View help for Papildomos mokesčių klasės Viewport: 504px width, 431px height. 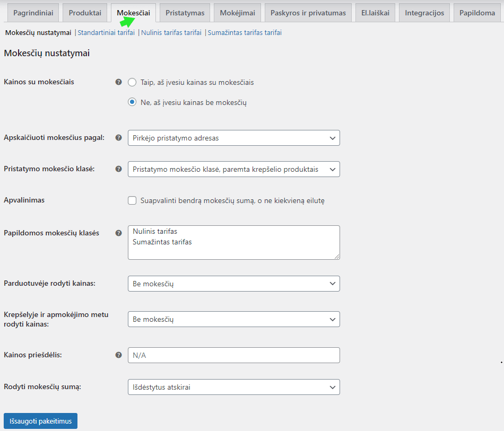point(119,233)
